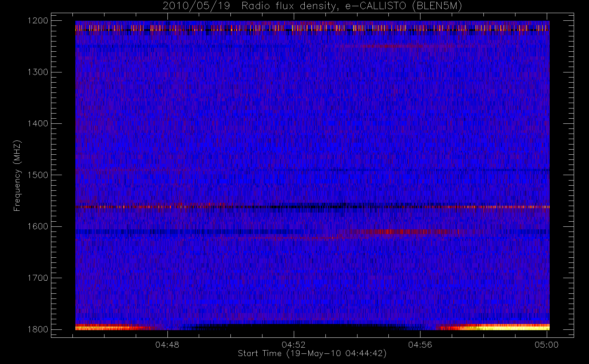The width and height of the screenshot is (589, 364).
Task: Click the 1700 frequency tick label
Action: pos(38,278)
